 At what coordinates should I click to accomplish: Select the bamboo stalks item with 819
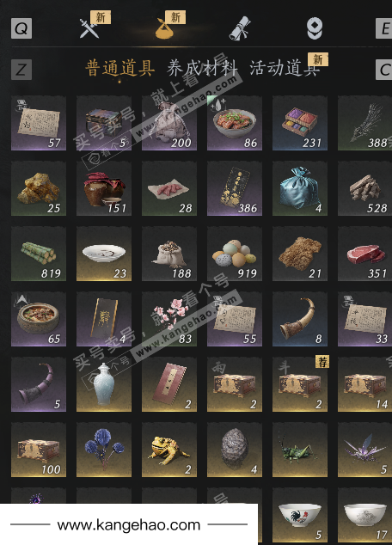coord(39,254)
